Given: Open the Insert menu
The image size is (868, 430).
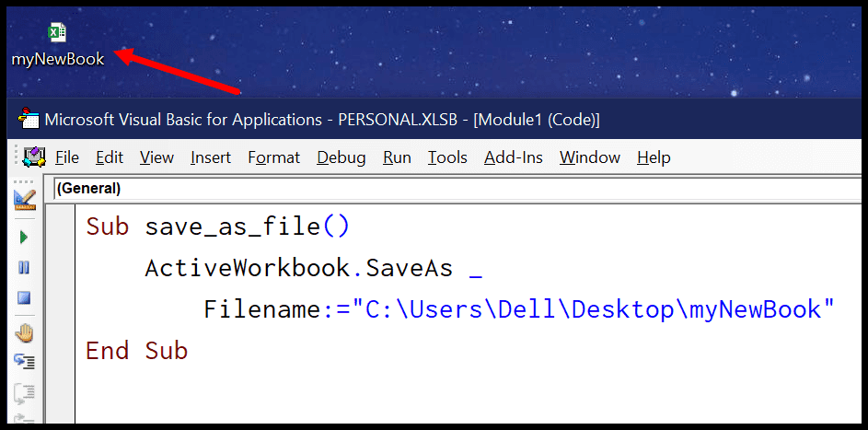Looking at the screenshot, I should (211, 157).
